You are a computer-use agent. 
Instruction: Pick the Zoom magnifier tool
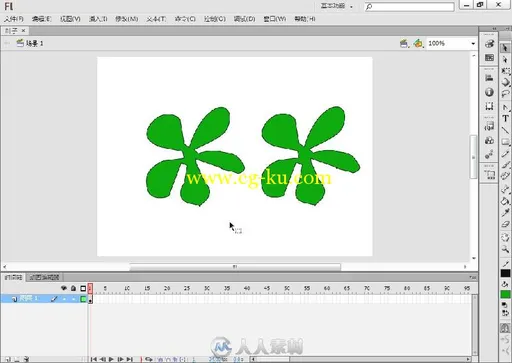505,249
